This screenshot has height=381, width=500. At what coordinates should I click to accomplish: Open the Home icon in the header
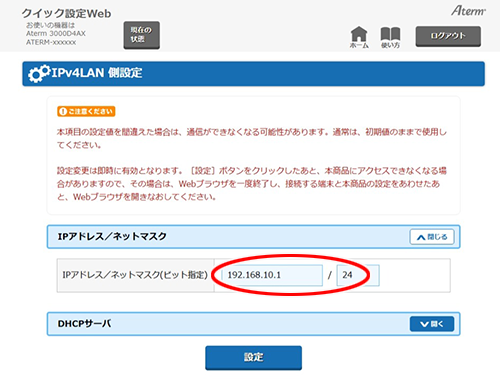point(359,37)
